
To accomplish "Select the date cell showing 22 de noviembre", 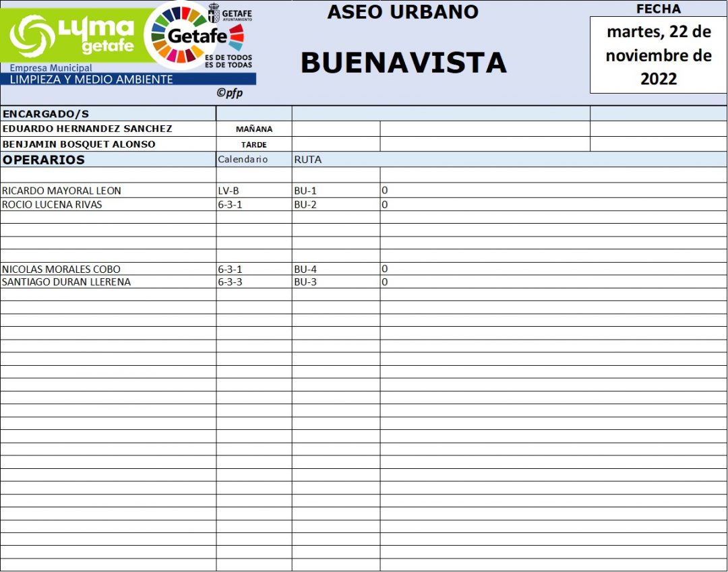I will click(x=658, y=55).
